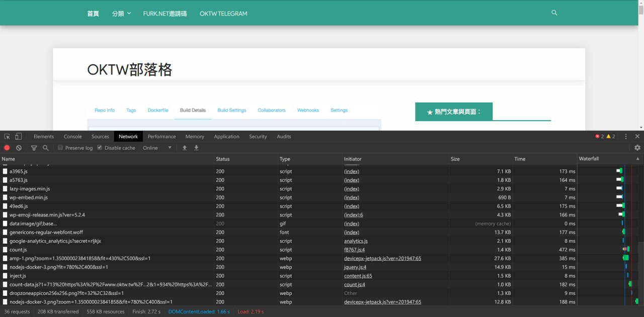
Task: Select the dropzoneappicon256x256.png request row
Action: [319, 293]
